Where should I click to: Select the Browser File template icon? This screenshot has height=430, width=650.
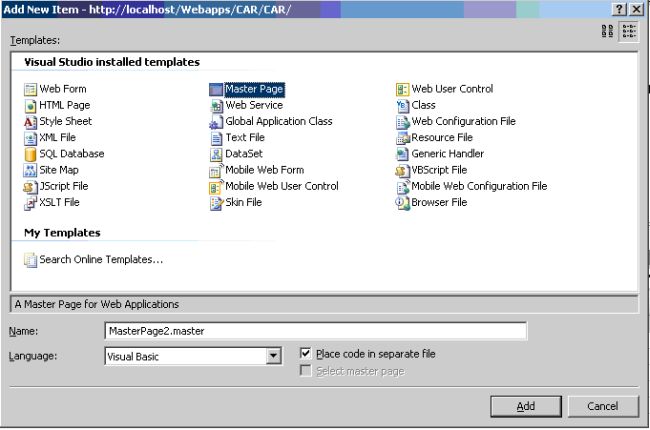coord(403,202)
